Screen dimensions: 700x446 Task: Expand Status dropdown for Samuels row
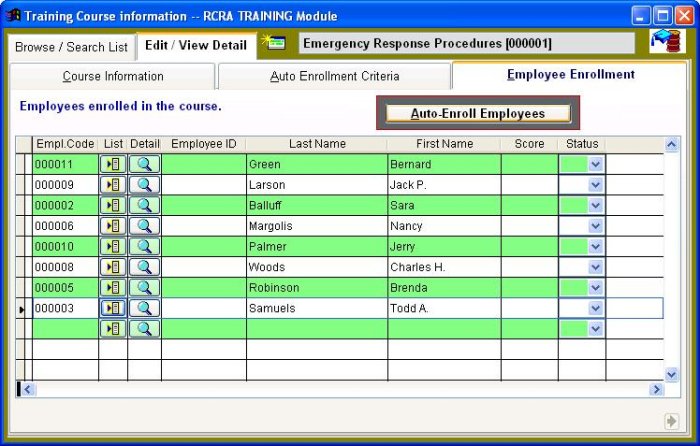click(596, 308)
